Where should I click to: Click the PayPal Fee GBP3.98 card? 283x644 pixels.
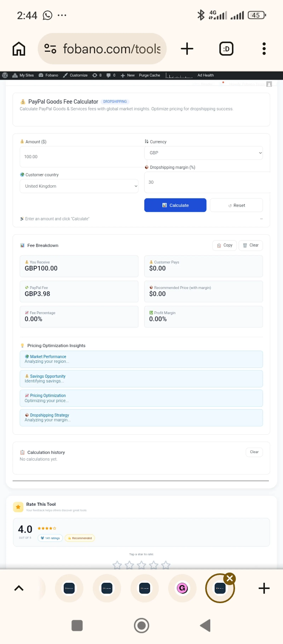(x=79, y=291)
